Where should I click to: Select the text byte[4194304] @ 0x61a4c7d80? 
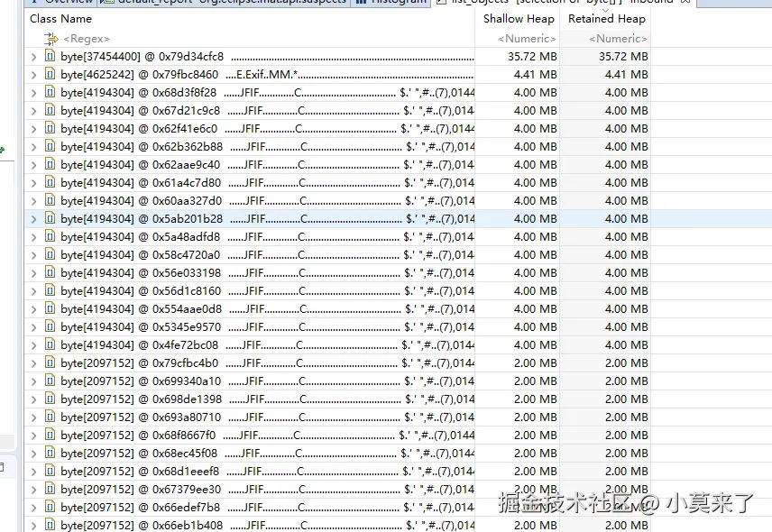141,183
